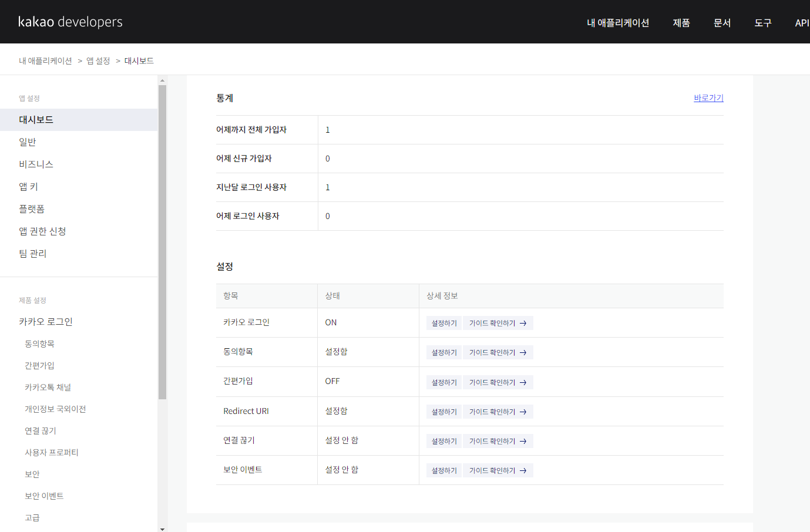Click the 어제까지 전체 가입자 label

pos(251,130)
